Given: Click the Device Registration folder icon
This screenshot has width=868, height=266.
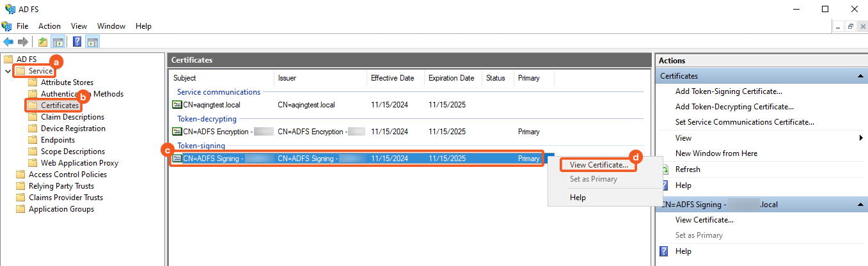Looking at the screenshot, I should pos(33,129).
